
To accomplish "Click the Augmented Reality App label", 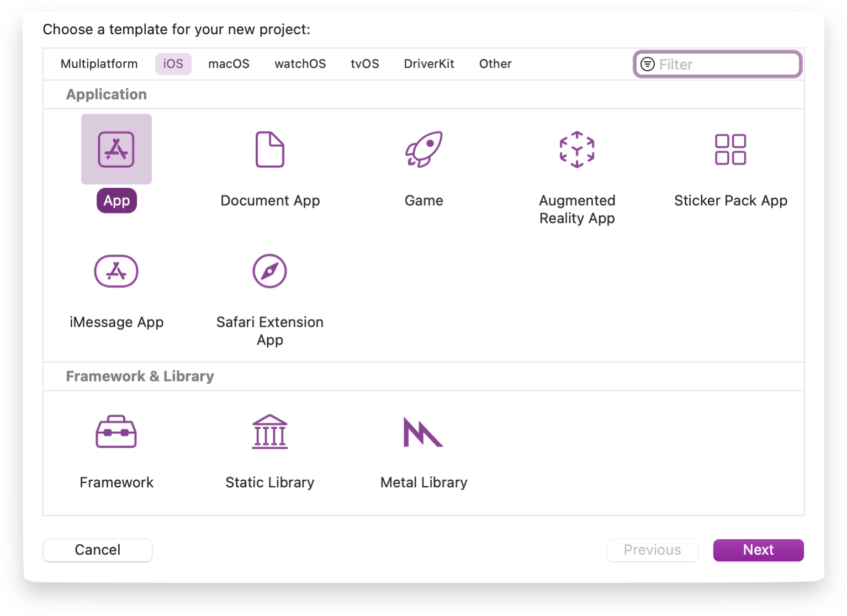I will point(577,209).
